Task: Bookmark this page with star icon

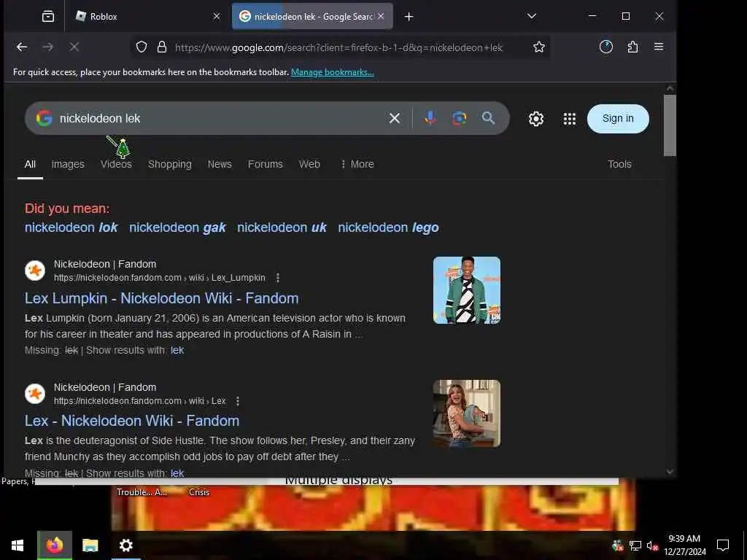Action: click(x=539, y=47)
